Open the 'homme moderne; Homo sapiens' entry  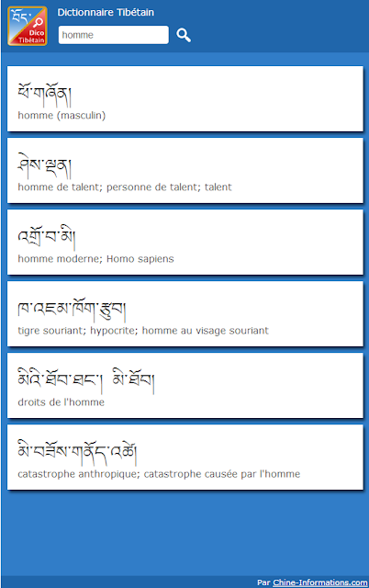tap(185, 243)
